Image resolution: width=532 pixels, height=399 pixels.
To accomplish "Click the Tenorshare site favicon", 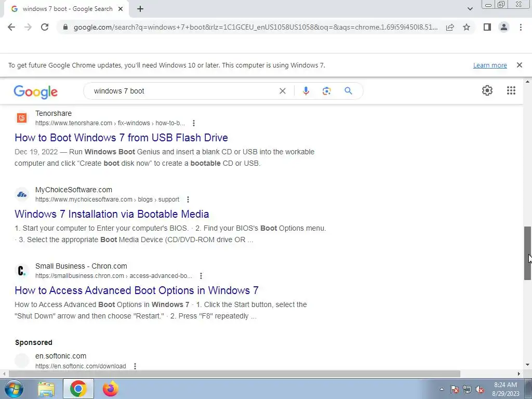I will pos(22,118).
